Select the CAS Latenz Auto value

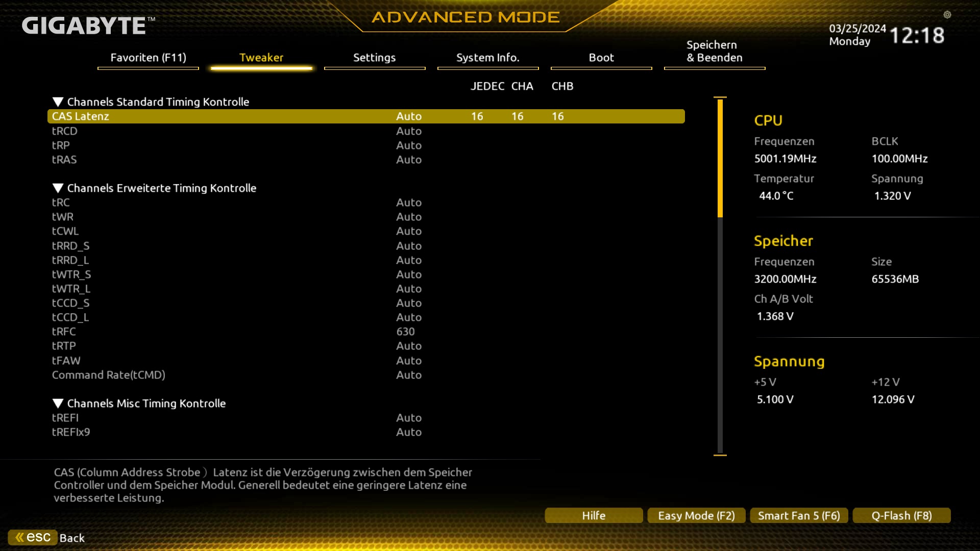[409, 116]
